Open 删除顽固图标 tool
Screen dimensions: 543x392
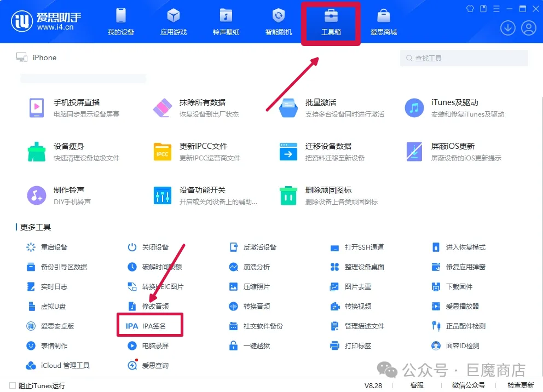(x=329, y=195)
